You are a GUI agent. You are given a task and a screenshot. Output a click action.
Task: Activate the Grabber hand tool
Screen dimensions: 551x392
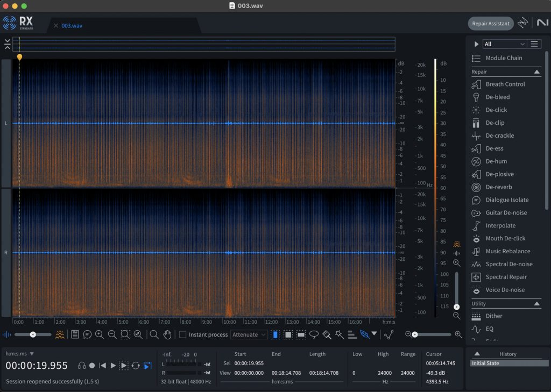[167, 334]
